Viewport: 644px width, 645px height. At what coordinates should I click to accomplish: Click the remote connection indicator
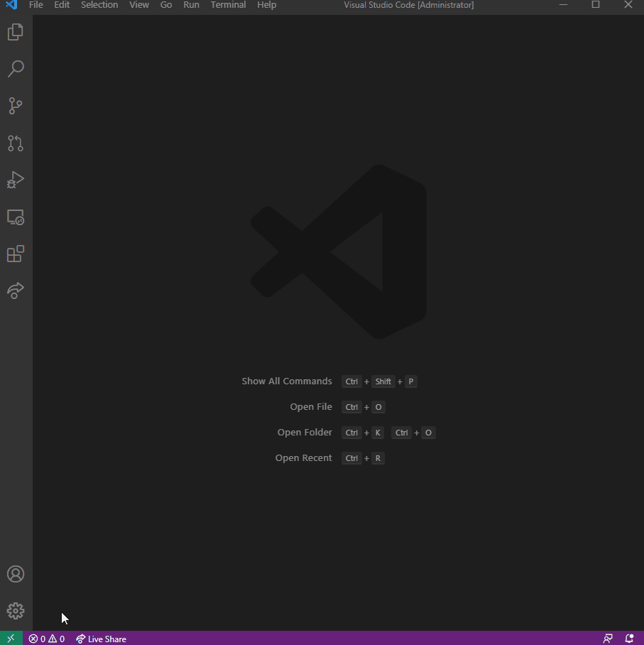point(10,638)
